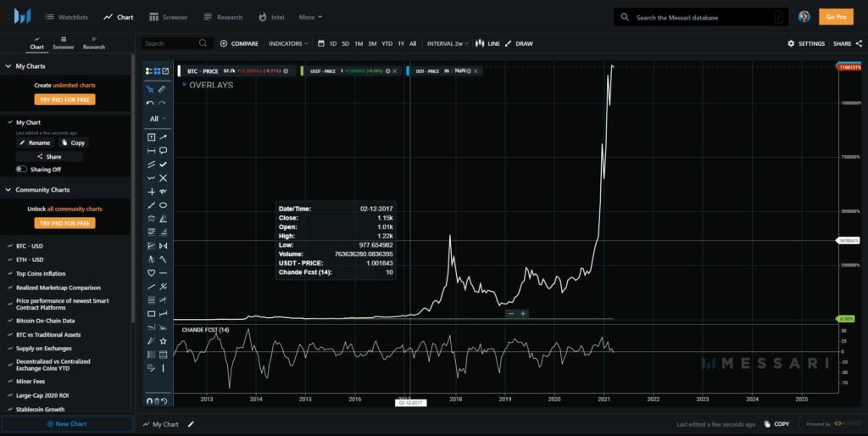
Task: Select the channel parallel lines tool
Action: click(151, 164)
